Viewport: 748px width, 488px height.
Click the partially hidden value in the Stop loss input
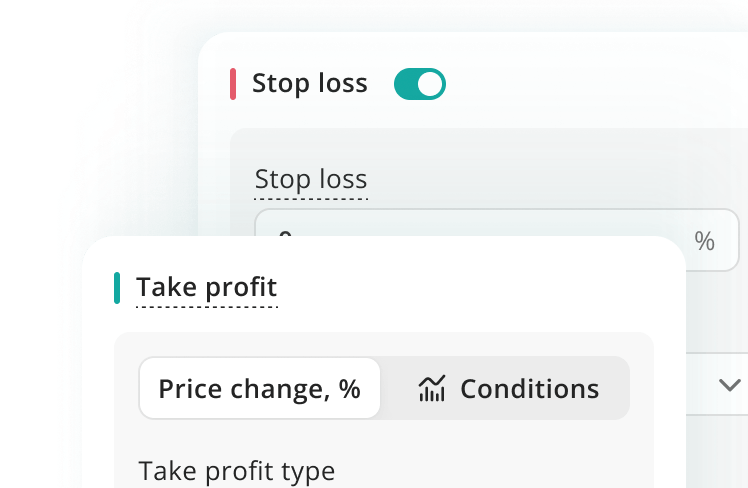[285, 234]
